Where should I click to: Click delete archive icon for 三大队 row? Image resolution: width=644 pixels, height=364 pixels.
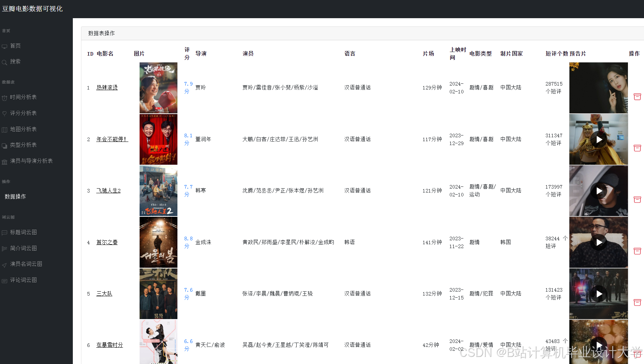point(637,302)
